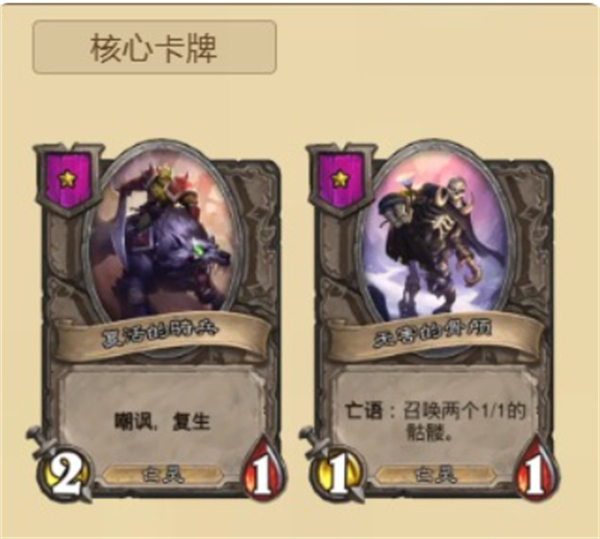This screenshot has width=600, height=539.
Task: Click the 核心卡牌 header button
Action: pyautogui.click(x=154, y=47)
